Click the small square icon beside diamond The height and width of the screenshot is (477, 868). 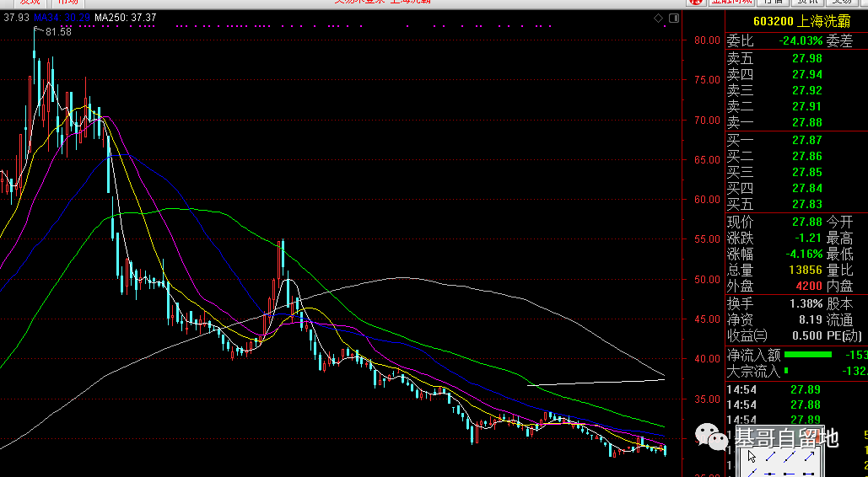click(x=672, y=19)
